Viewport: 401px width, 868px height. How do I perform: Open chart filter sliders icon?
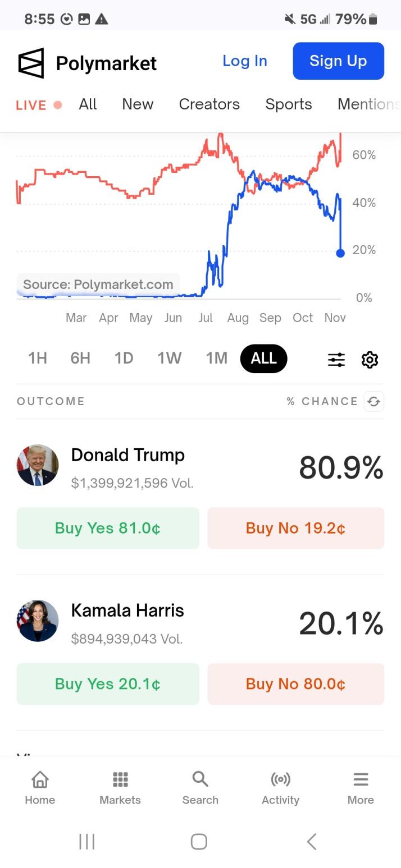pos(336,360)
